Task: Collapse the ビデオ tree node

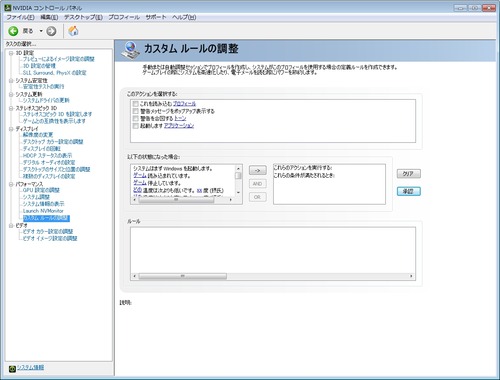Action: (x=11, y=226)
